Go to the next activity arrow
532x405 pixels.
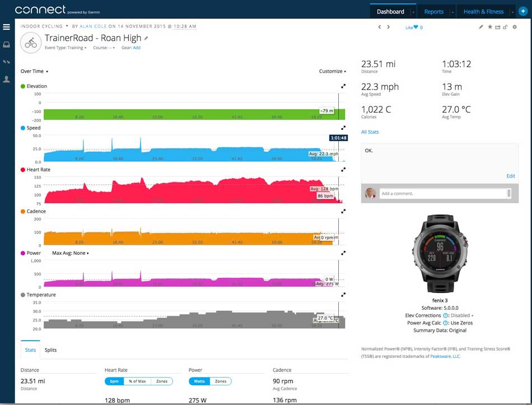tap(389, 27)
